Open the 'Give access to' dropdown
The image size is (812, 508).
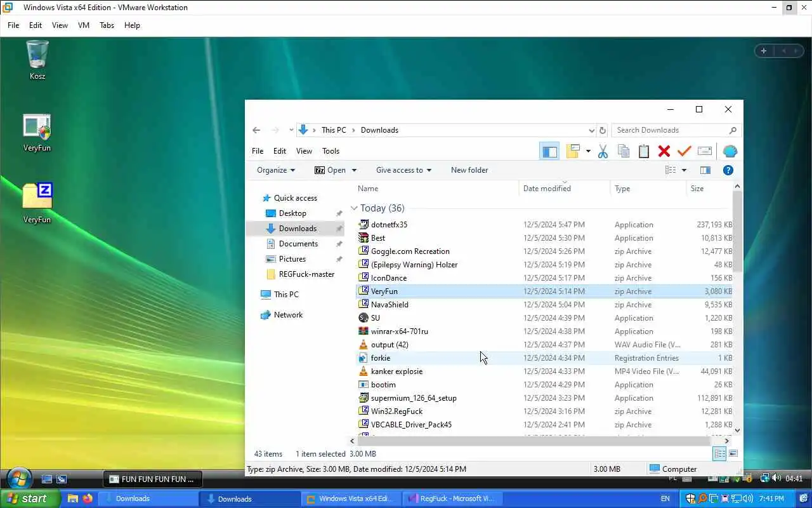point(403,170)
